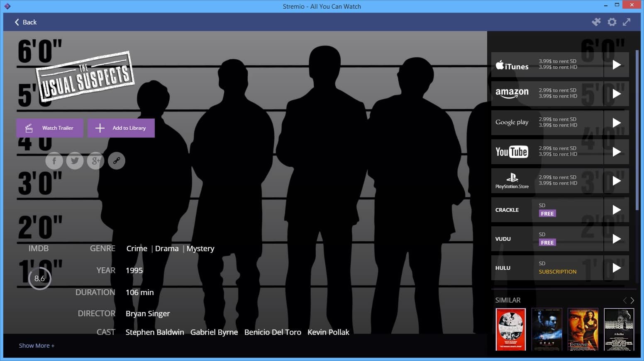644x361 pixels.
Task: Share on Facebook icon
Action: 54,161
